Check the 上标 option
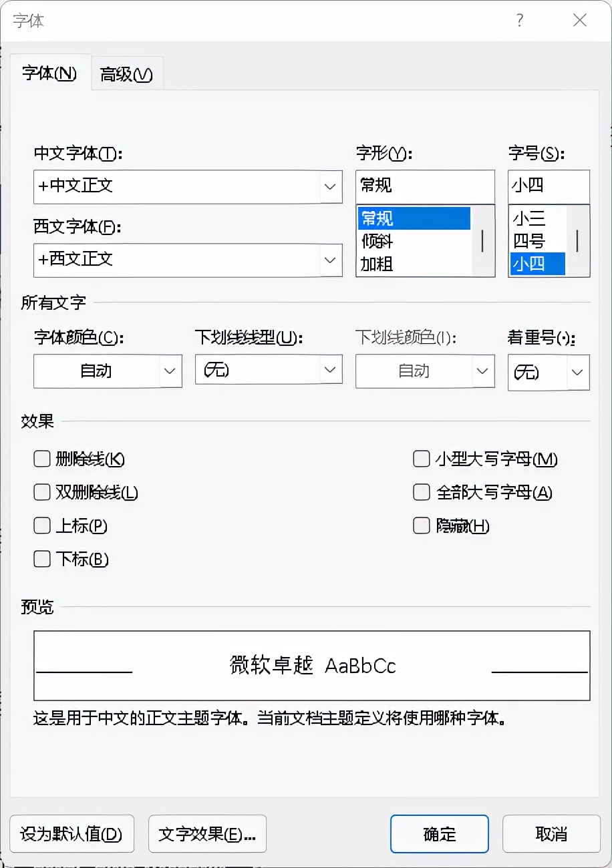This screenshot has height=868, width=612. 41,525
